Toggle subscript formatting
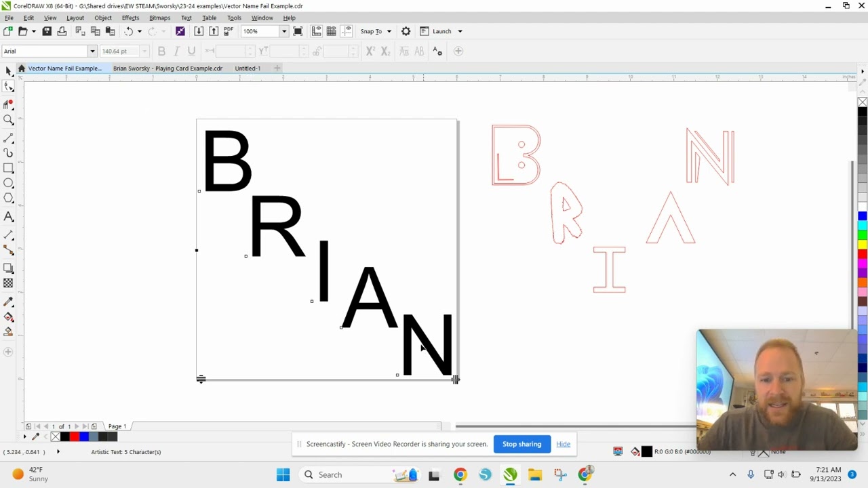868x488 pixels. 385,51
